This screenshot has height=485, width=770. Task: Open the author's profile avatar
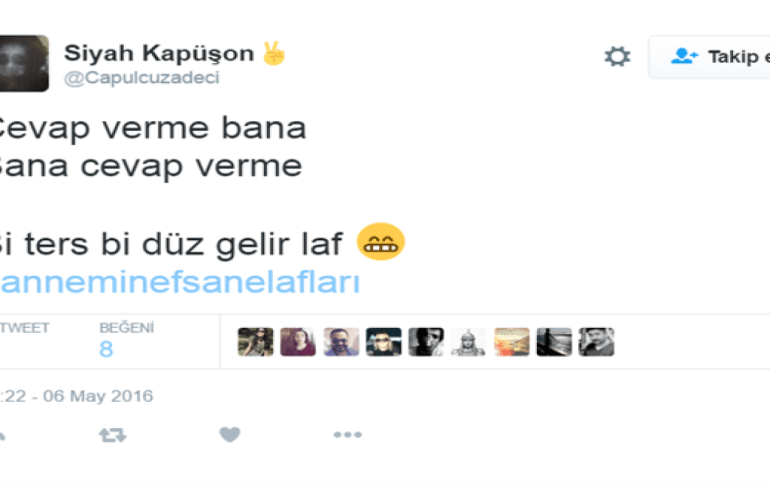click(x=24, y=63)
